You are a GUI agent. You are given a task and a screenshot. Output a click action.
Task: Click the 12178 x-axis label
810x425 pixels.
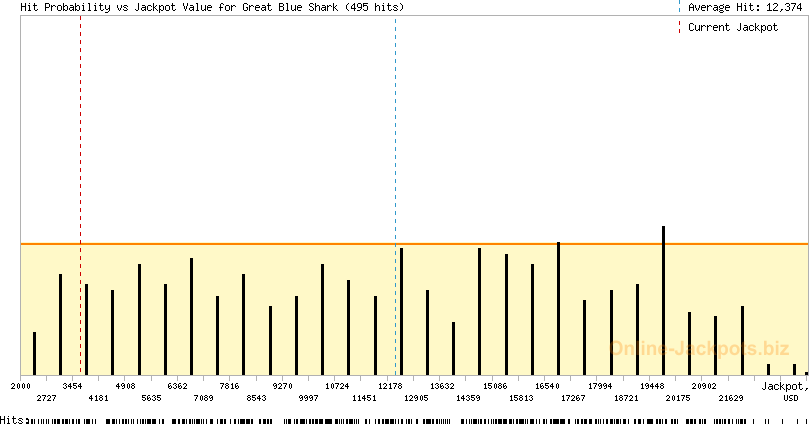tap(390, 385)
